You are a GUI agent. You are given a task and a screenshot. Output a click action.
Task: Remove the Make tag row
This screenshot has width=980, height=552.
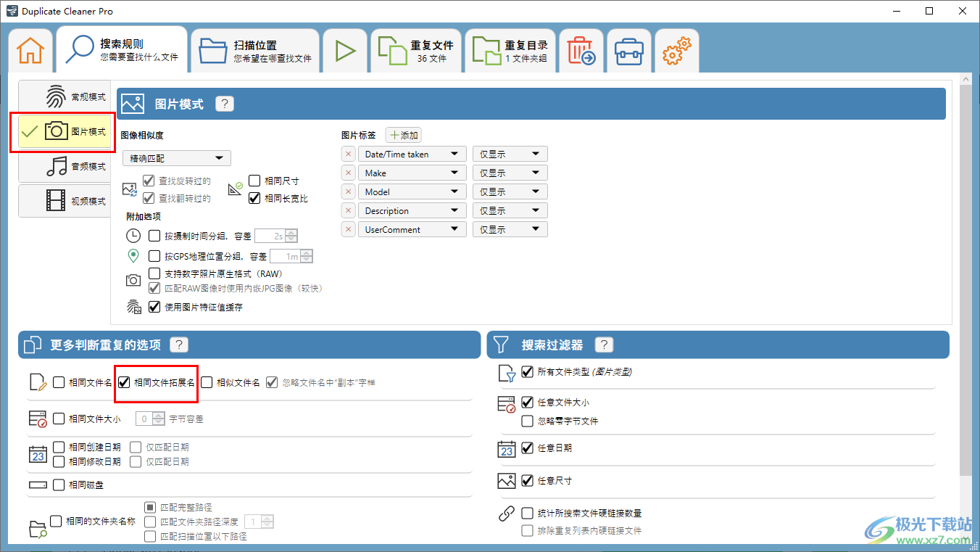pos(348,173)
